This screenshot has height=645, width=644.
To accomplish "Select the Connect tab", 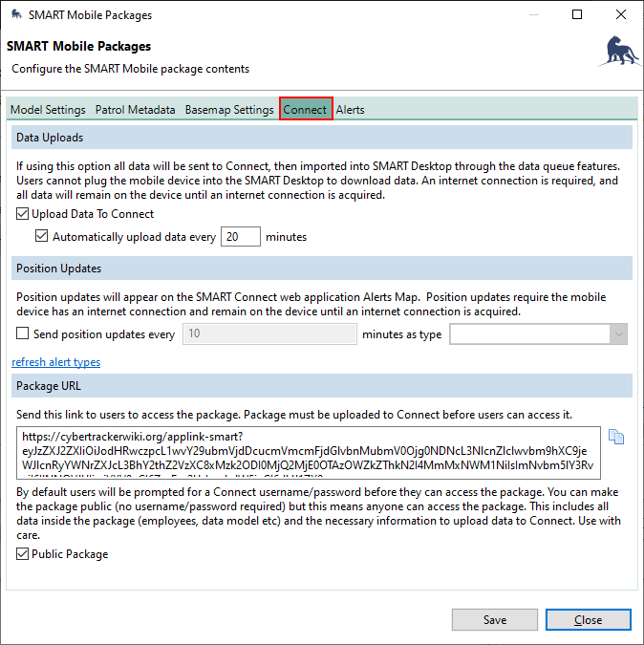I will 305,109.
